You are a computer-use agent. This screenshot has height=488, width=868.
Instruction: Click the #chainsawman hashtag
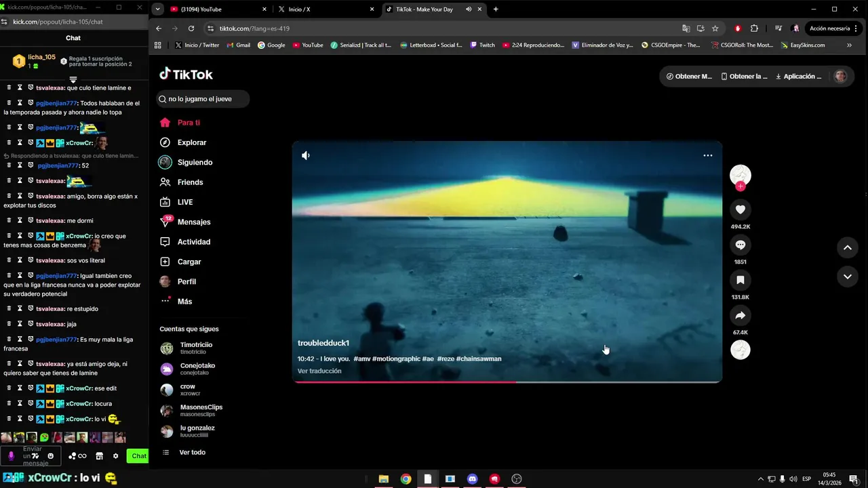[479, 359]
